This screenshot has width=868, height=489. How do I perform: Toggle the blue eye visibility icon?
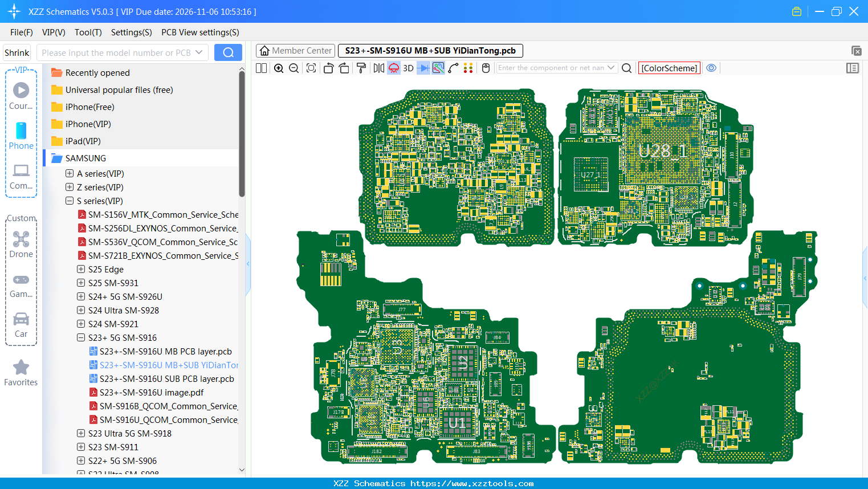tap(711, 67)
